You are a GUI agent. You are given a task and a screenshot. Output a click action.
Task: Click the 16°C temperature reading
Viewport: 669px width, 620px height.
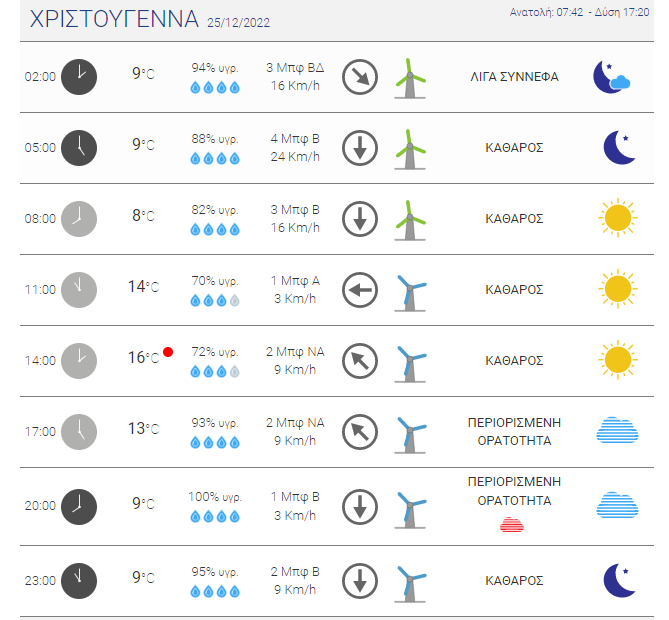(x=143, y=358)
